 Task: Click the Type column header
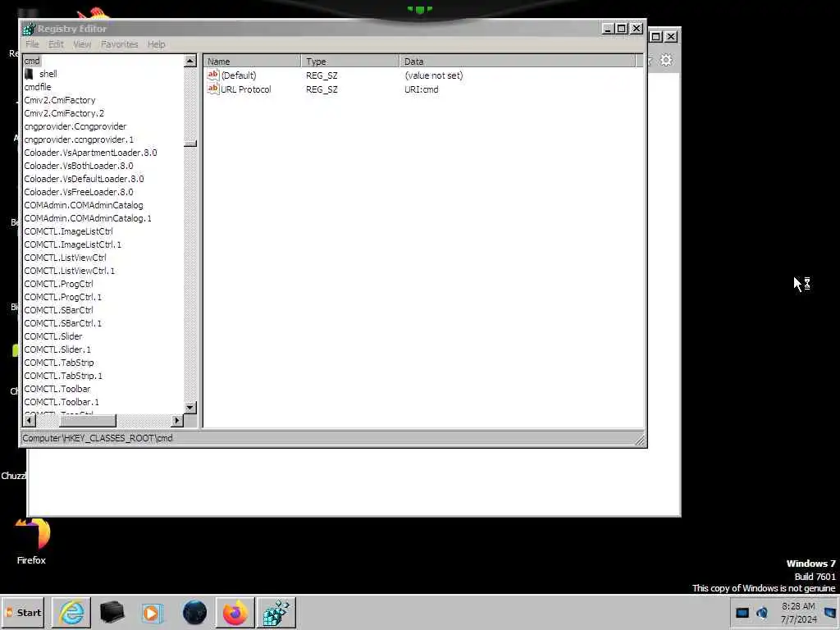(x=350, y=61)
